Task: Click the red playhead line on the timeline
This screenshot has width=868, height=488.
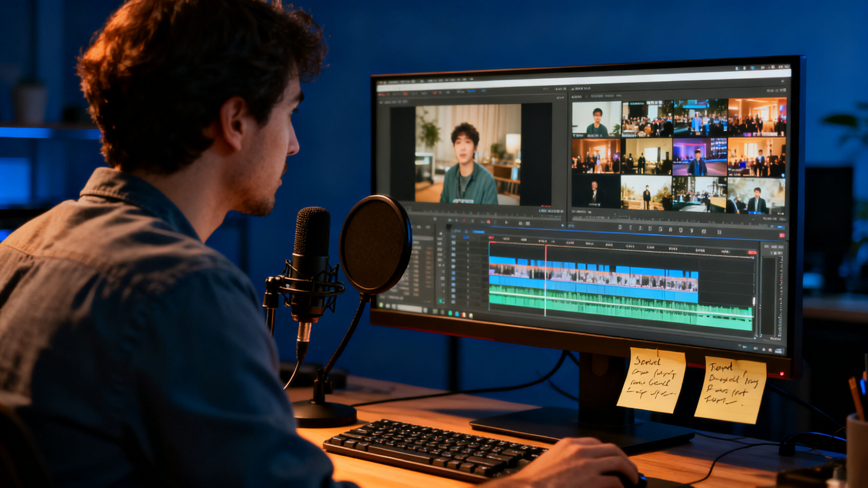Action: tap(546, 281)
